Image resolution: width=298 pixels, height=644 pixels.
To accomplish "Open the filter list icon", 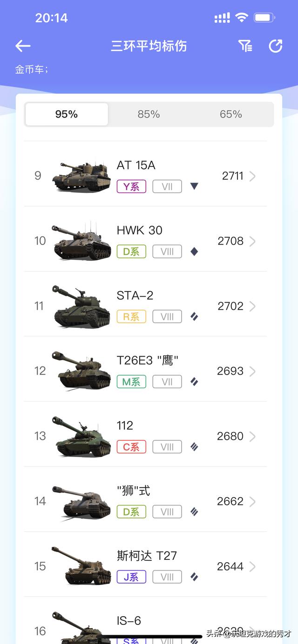I will [245, 46].
